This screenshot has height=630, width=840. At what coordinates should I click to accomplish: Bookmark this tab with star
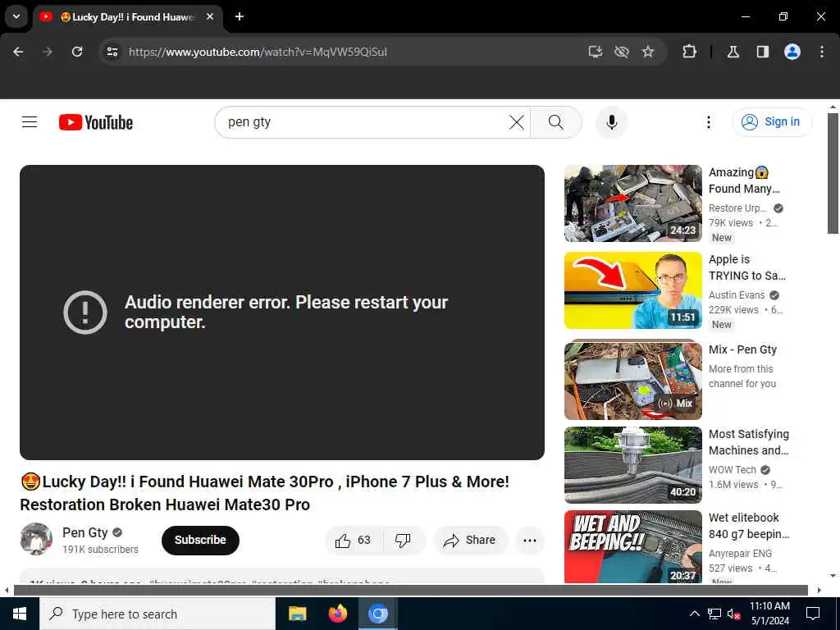coord(648,52)
